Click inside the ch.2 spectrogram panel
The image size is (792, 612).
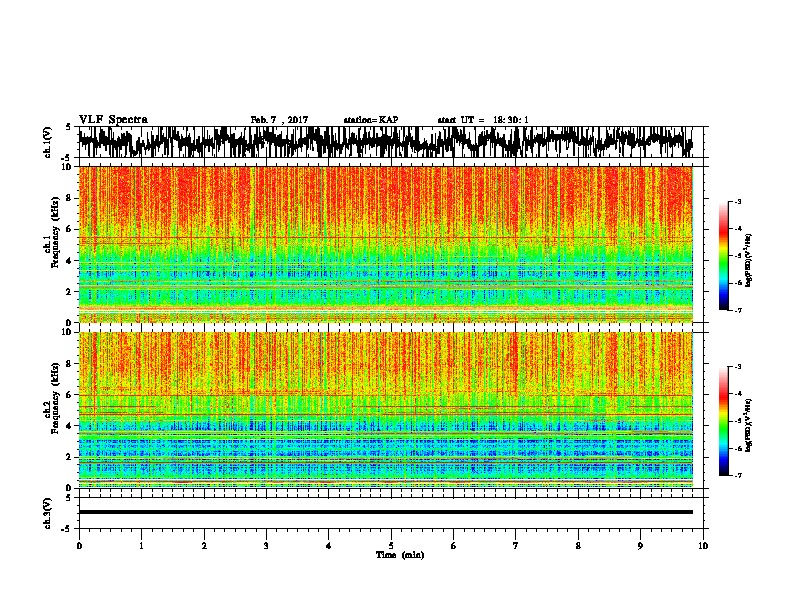(386, 410)
